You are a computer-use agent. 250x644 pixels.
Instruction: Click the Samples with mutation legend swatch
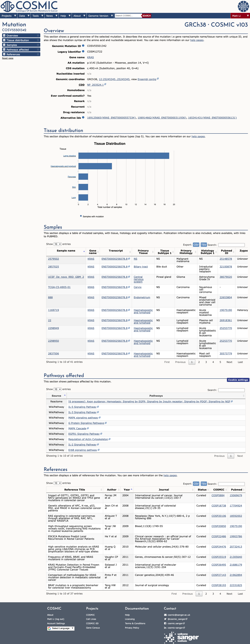point(81,216)
